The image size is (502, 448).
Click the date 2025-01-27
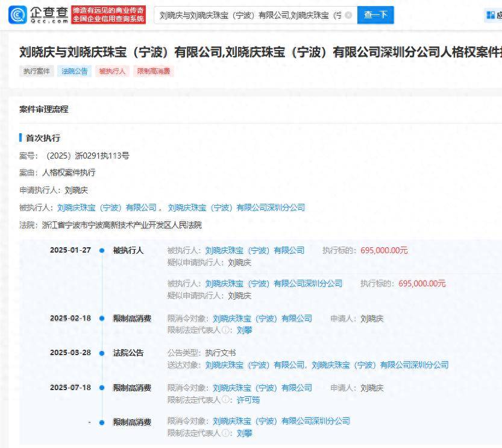point(71,250)
